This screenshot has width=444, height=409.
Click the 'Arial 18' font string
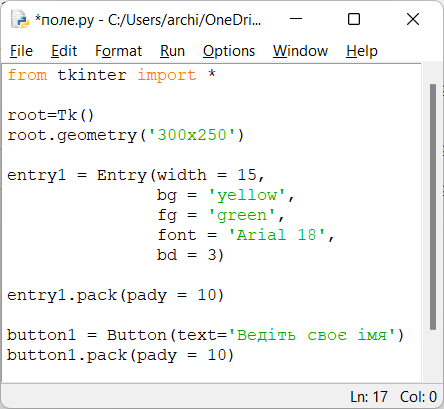pos(276,235)
